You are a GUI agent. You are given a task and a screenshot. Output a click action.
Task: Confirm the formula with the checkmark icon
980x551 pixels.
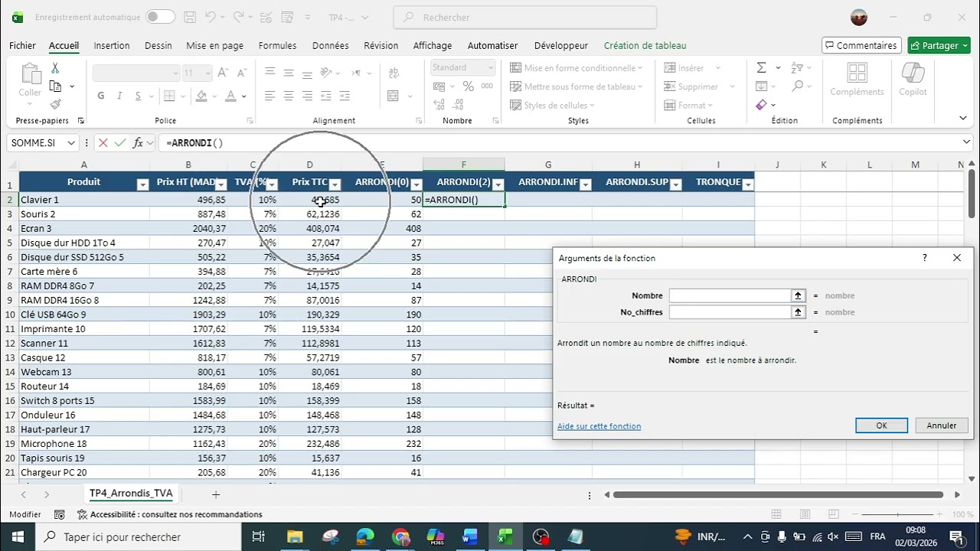pyautogui.click(x=120, y=142)
